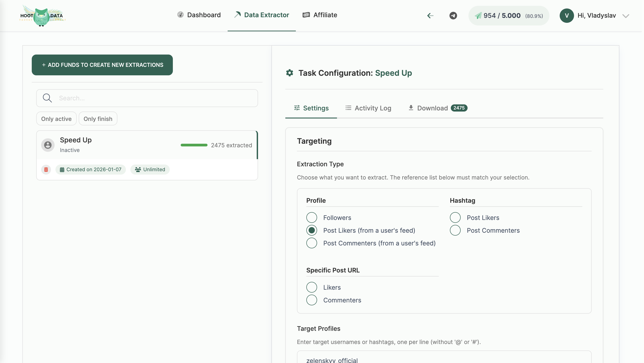
Task: Click the green paper plane credits icon
Action: [x=478, y=15]
